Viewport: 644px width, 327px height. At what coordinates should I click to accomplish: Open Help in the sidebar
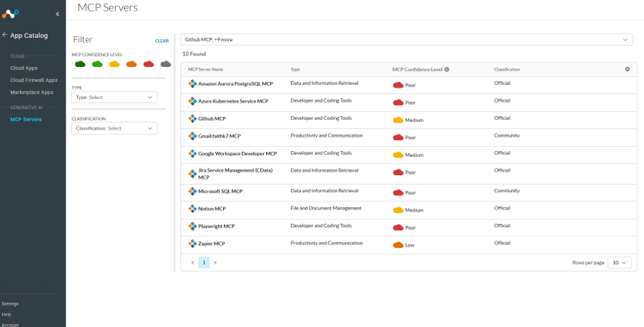7,314
